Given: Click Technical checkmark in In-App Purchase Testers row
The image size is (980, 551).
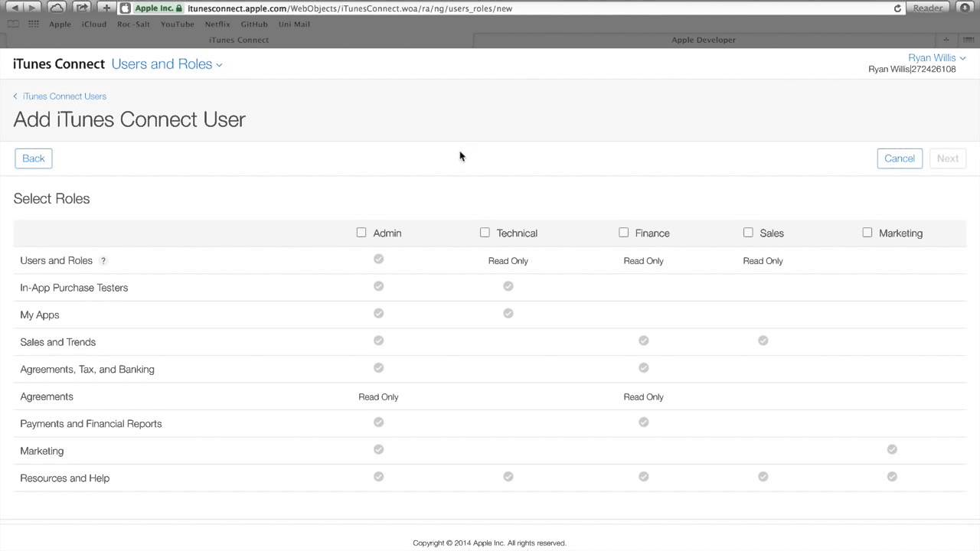Looking at the screenshot, I should tap(508, 286).
